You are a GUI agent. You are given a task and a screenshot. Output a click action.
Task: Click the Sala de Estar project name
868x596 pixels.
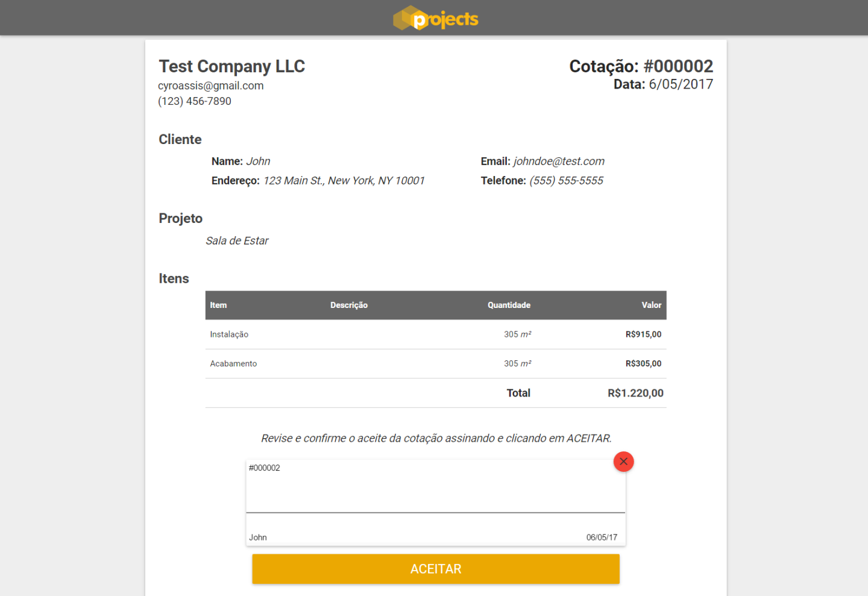pos(237,241)
